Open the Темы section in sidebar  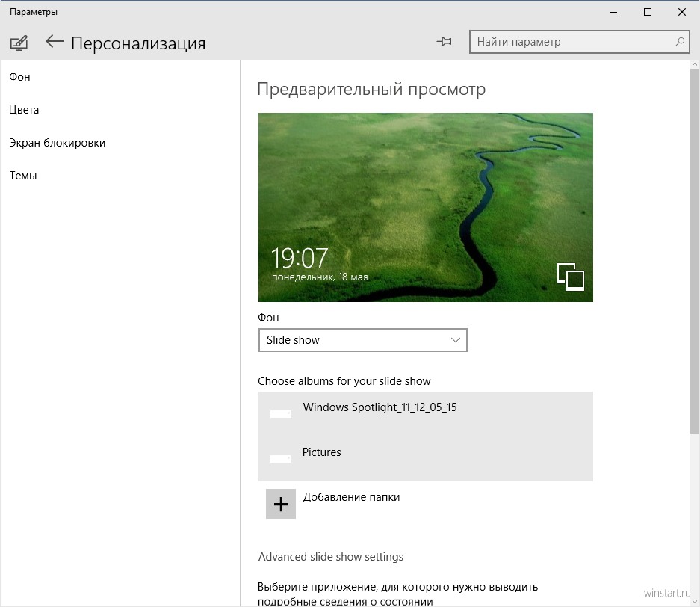[x=23, y=176]
